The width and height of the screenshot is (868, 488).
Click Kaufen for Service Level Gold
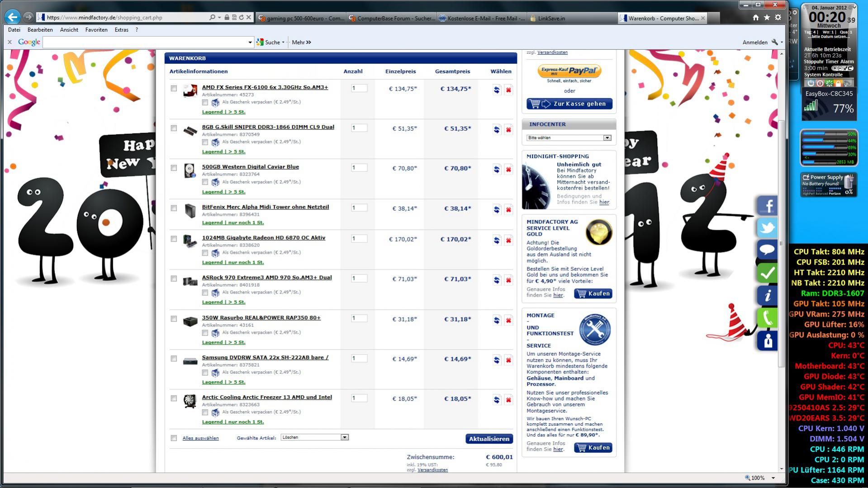point(593,294)
